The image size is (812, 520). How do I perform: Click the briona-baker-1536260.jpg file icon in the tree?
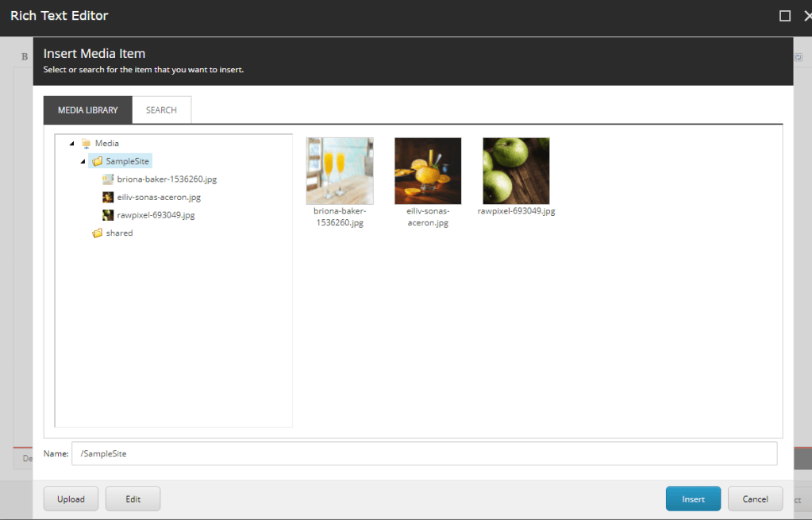108,179
